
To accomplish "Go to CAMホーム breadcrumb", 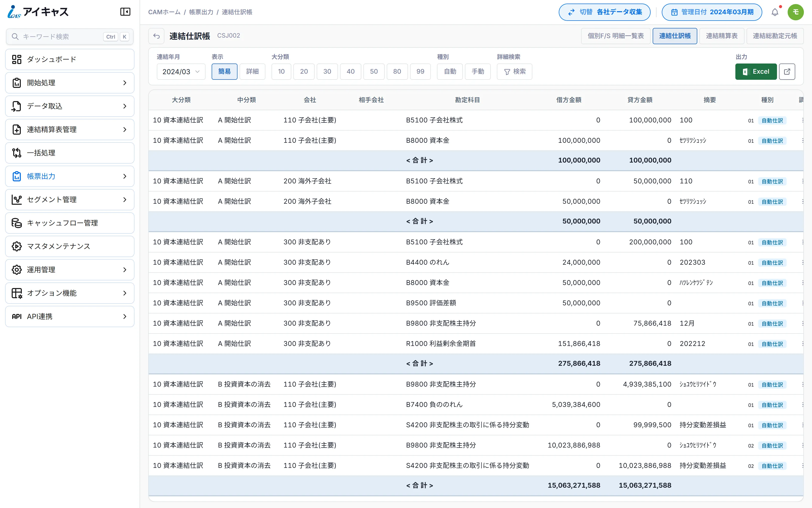I will [164, 12].
